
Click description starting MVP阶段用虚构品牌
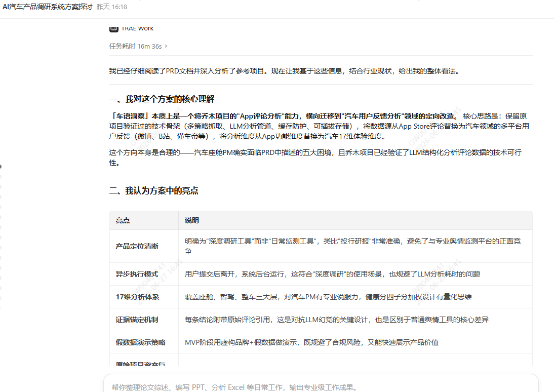point(311,342)
